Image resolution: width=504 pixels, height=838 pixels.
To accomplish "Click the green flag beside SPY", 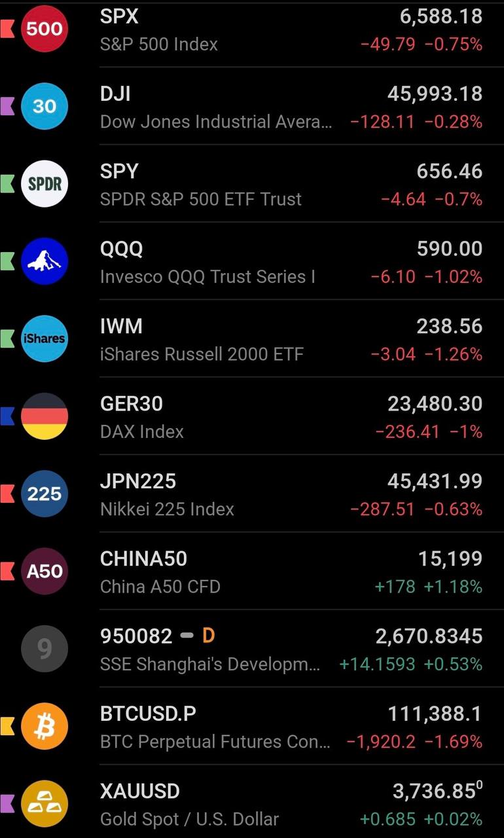I will [x=8, y=183].
